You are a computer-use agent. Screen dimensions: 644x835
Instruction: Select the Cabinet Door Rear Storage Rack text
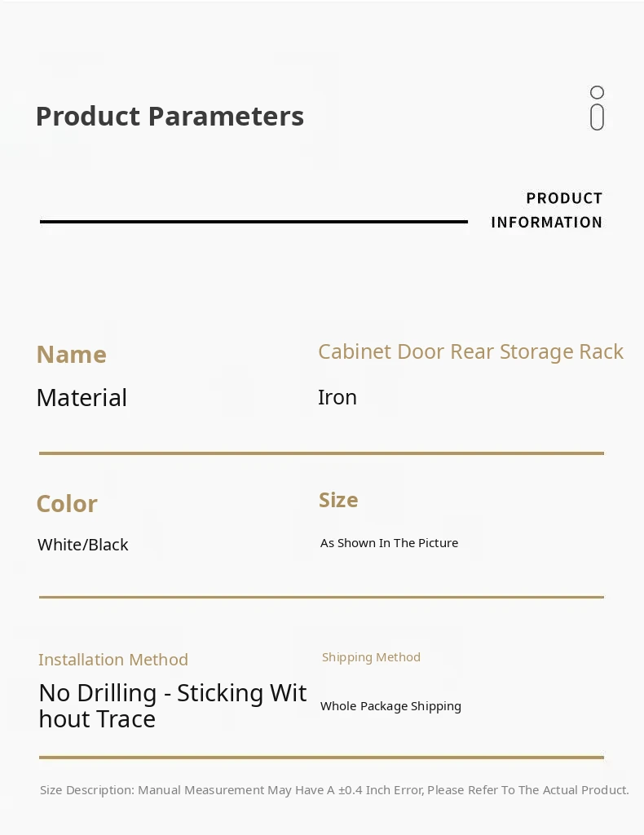pyautogui.click(x=470, y=352)
